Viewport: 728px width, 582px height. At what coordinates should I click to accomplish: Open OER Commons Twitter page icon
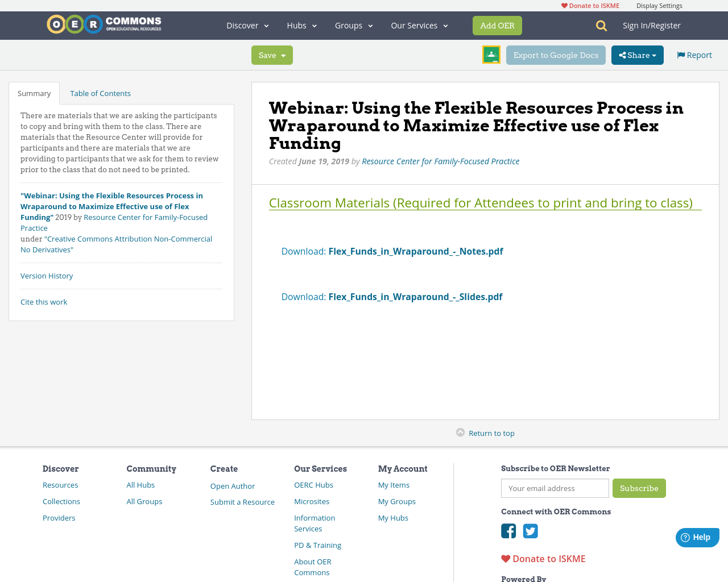(x=530, y=530)
